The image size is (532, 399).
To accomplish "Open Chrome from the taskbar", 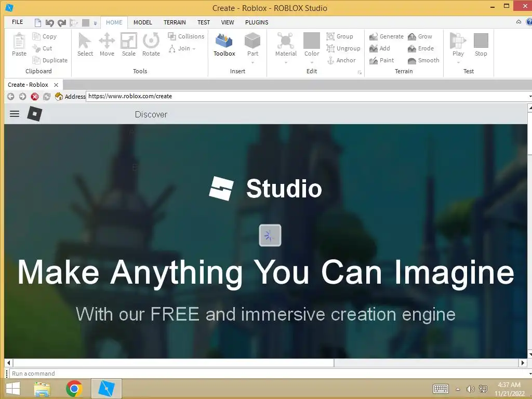I will coord(74,389).
